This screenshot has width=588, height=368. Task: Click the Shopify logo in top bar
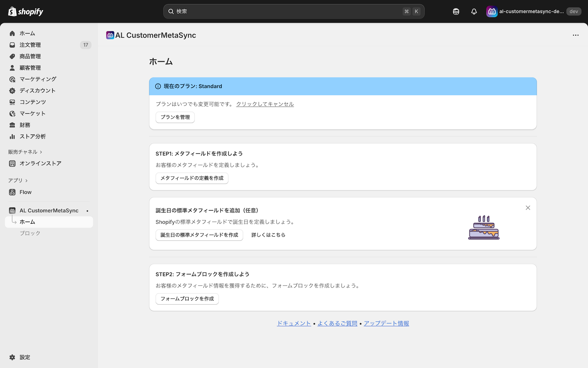26,11
